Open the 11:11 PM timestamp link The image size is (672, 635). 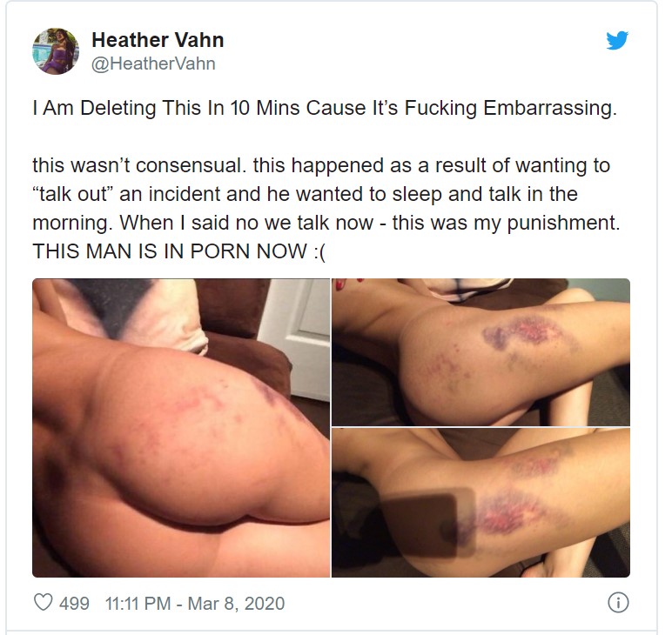click(138, 604)
